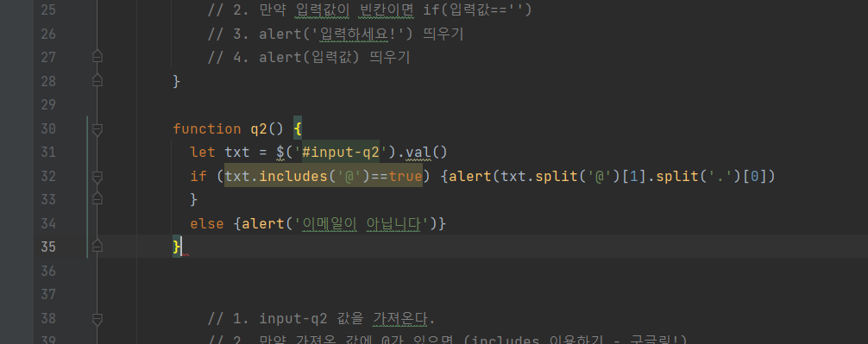The width and height of the screenshot is (868, 344).
Task: Click line number 32 in gutter
Action: coord(48,177)
